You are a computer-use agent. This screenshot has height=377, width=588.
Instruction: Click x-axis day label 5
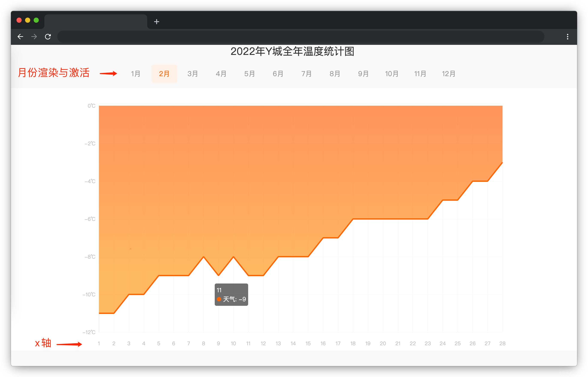pyautogui.click(x=159, y=344)
